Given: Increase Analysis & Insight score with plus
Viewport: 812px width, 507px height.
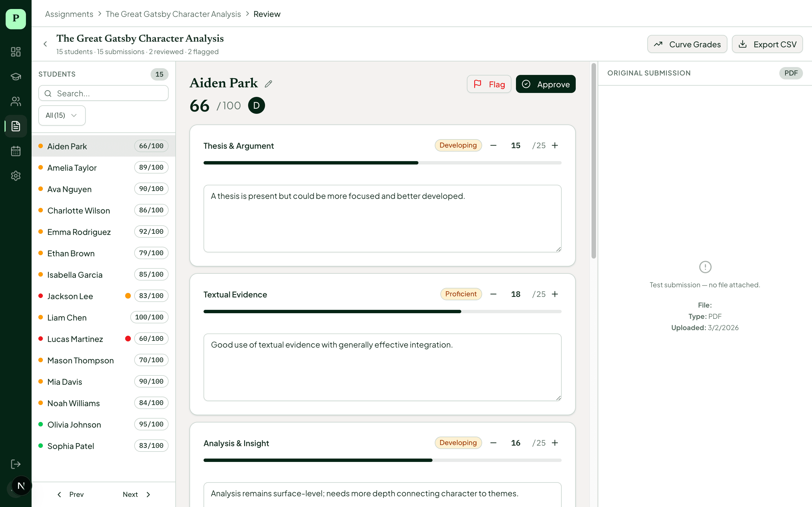Looking at the screenshot, I should pyautogui.click(x=555, y=442).
